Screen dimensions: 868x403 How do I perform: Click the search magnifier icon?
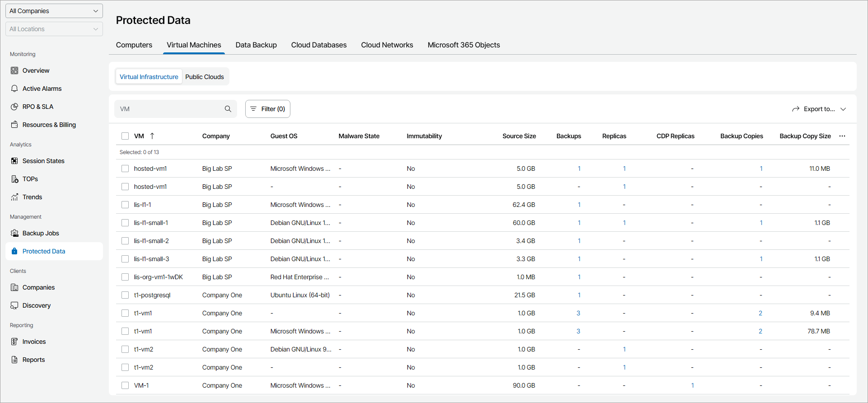[228, 109]
